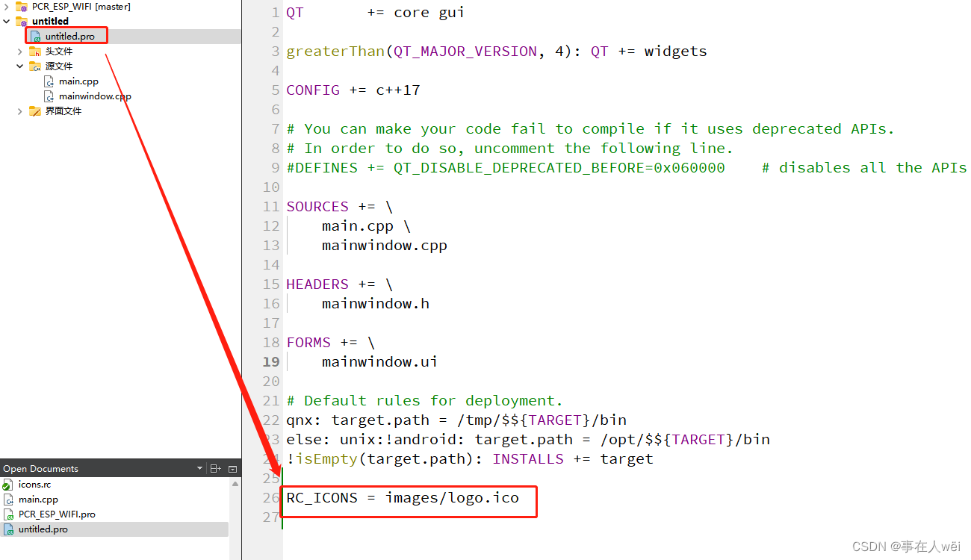This screenshot has height=560, width=971.
Task: Select the untitled project folder icon
Action: (22, 22)
